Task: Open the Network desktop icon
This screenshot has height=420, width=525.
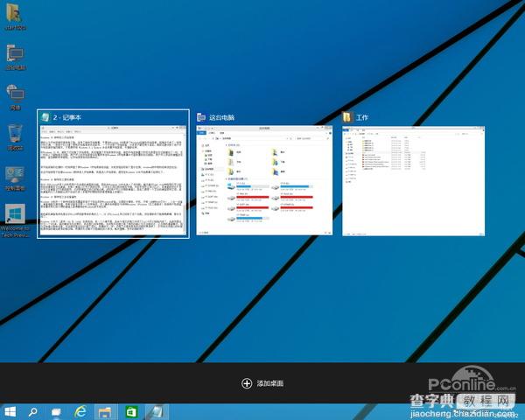Action: [16, 97]
